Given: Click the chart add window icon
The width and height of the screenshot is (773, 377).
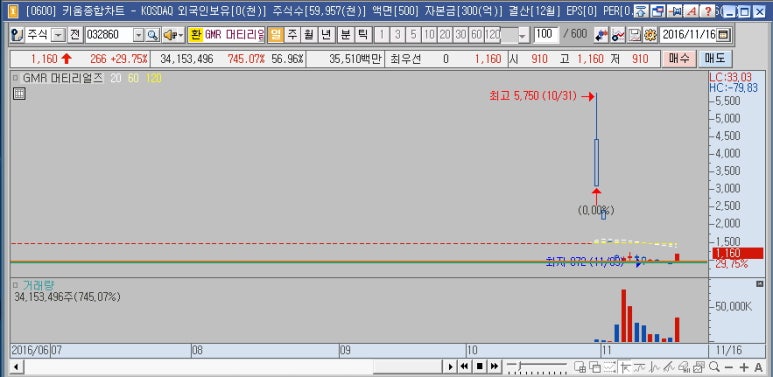Looking at the screenshot, I should click(x=580, y=367).
